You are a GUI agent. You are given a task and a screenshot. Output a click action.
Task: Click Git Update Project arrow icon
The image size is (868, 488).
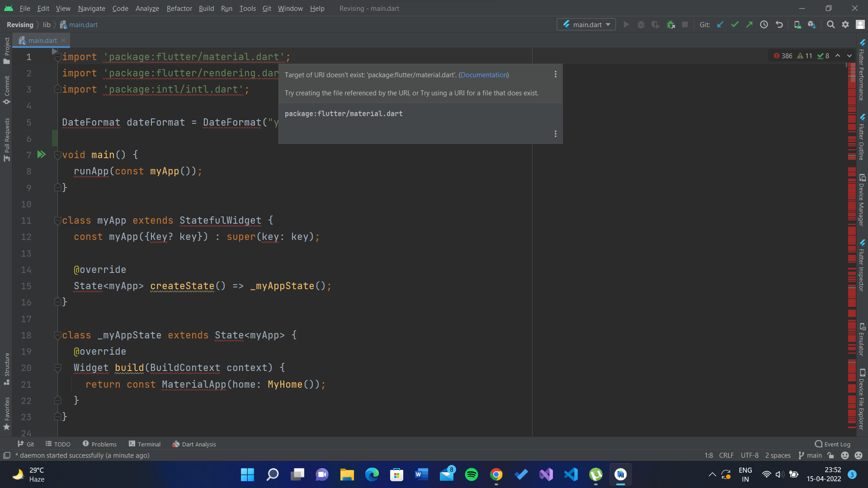tap(721, 24)
